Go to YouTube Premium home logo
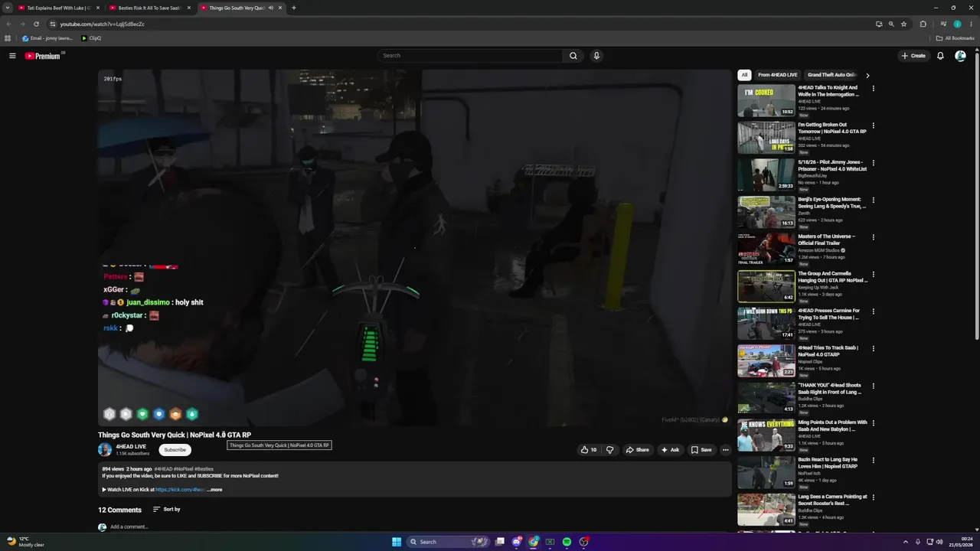980x551 pixels. (x=44, y=56)
